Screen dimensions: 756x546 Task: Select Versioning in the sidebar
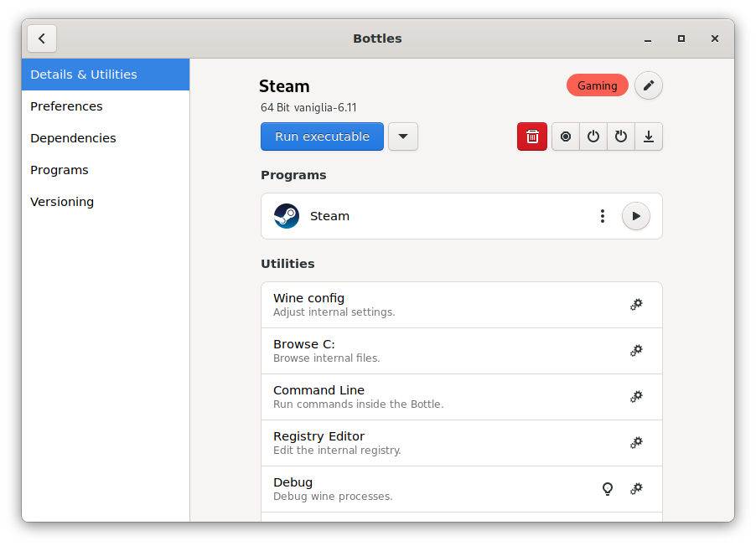coord(62,202)
